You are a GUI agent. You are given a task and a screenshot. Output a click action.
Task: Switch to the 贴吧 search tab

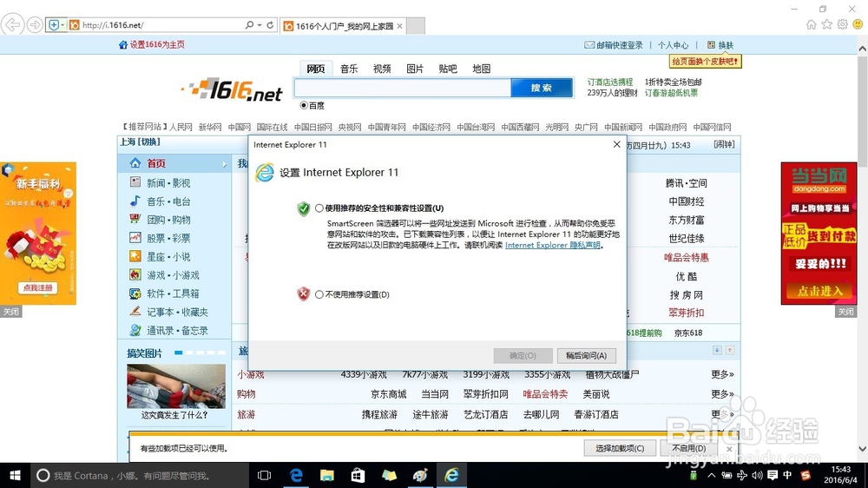coord(448,69)
